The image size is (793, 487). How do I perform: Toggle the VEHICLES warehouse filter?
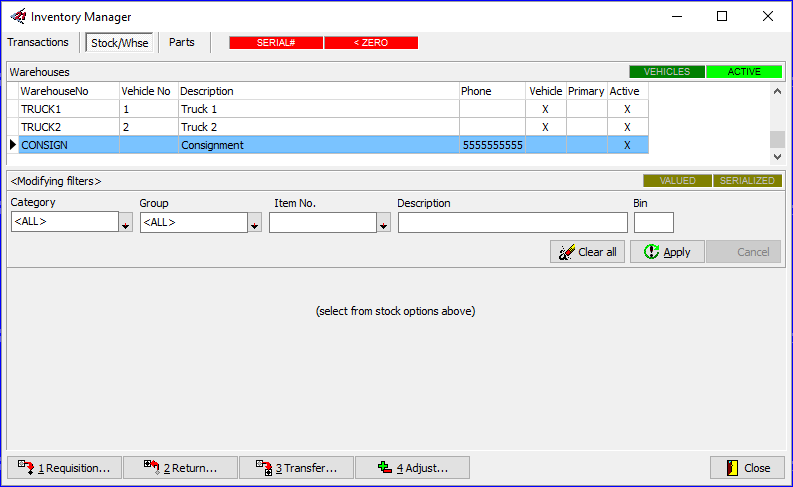tap(667, 72)
